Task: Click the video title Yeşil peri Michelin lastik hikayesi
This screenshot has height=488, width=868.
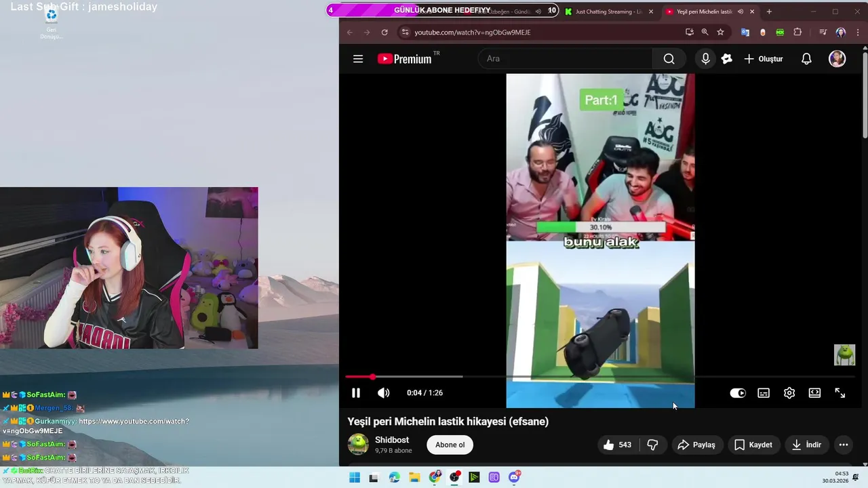Action: (x=448, y=422)
